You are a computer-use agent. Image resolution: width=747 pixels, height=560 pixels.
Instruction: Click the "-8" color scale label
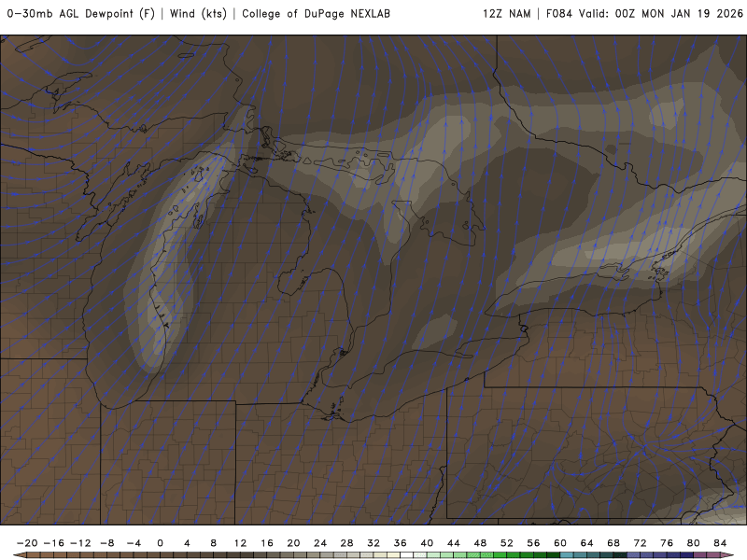click(106, 543)
